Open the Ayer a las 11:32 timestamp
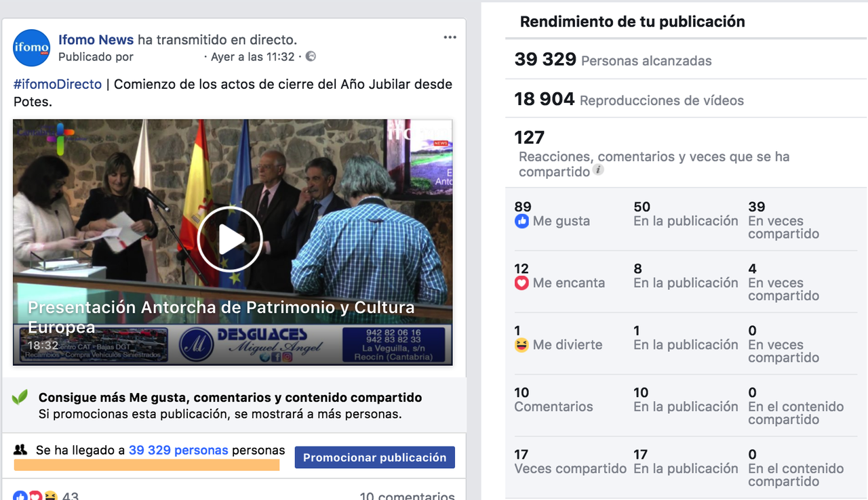This screenshot has width=868, height=500. [253, 57]
